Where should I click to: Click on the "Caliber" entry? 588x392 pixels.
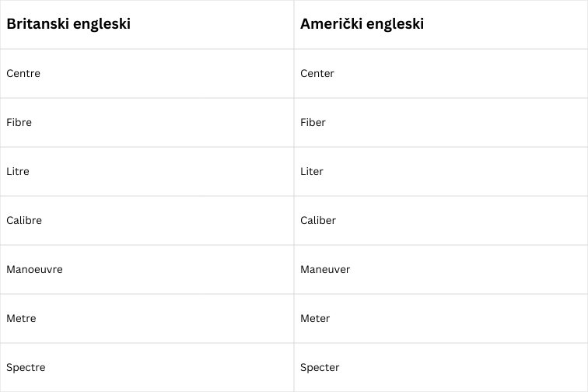tap(318, 221)
